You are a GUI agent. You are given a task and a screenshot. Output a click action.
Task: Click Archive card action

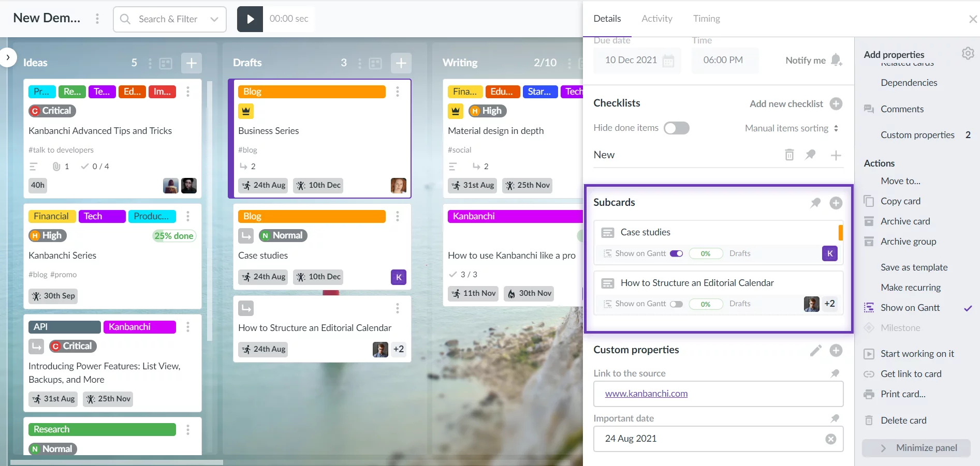click(905, 221)
